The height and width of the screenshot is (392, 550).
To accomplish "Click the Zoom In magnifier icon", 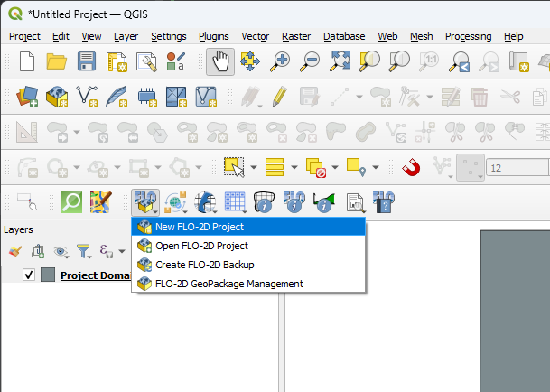I will [281, 61].
